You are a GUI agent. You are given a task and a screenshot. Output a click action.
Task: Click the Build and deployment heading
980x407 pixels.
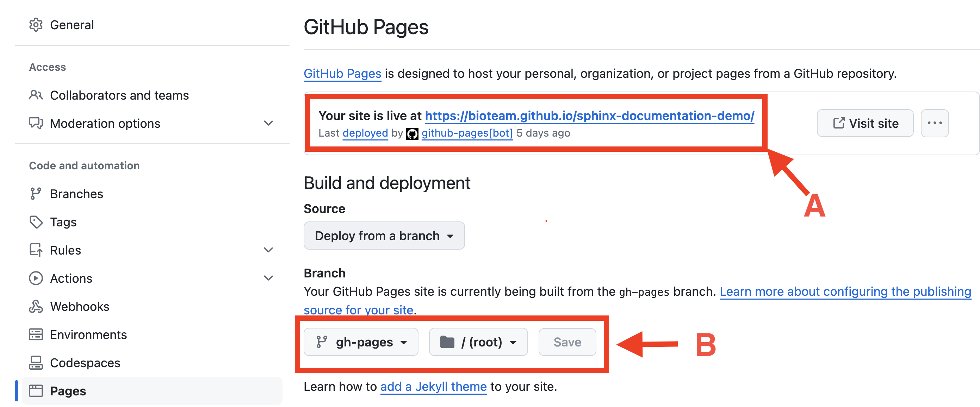(x=387, y=183)
